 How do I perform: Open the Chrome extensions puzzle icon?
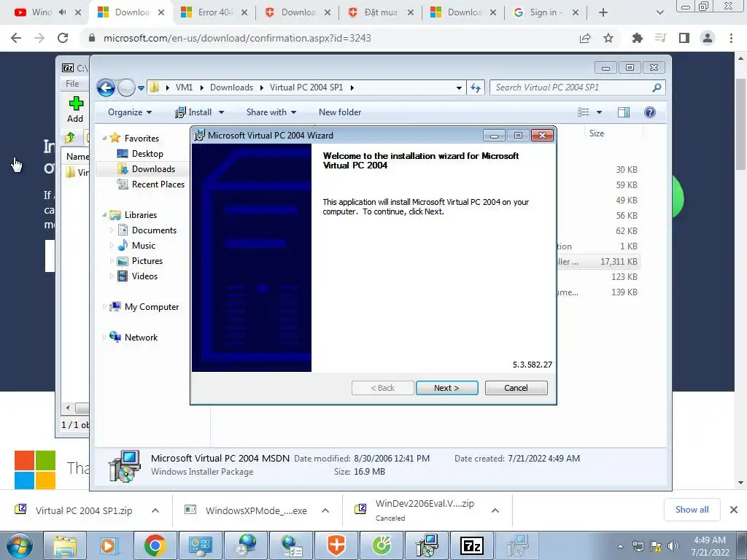[x=638, y=38]
